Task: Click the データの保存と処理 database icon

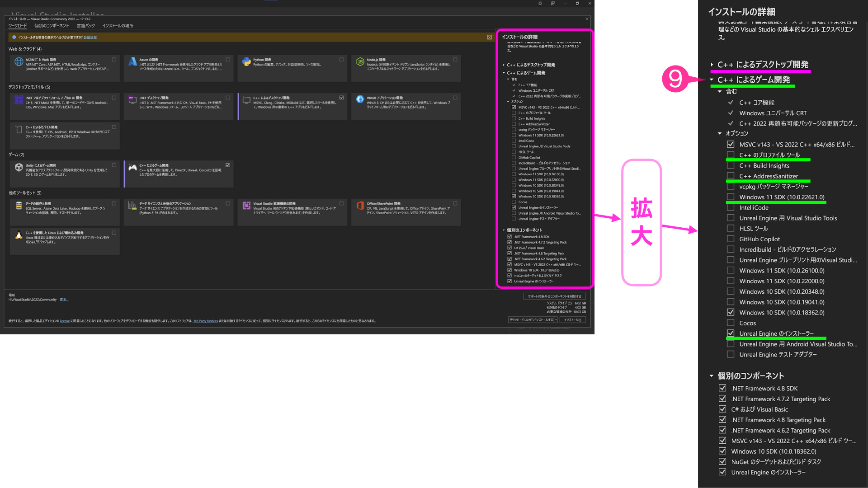Action: [x=19, y=206]
